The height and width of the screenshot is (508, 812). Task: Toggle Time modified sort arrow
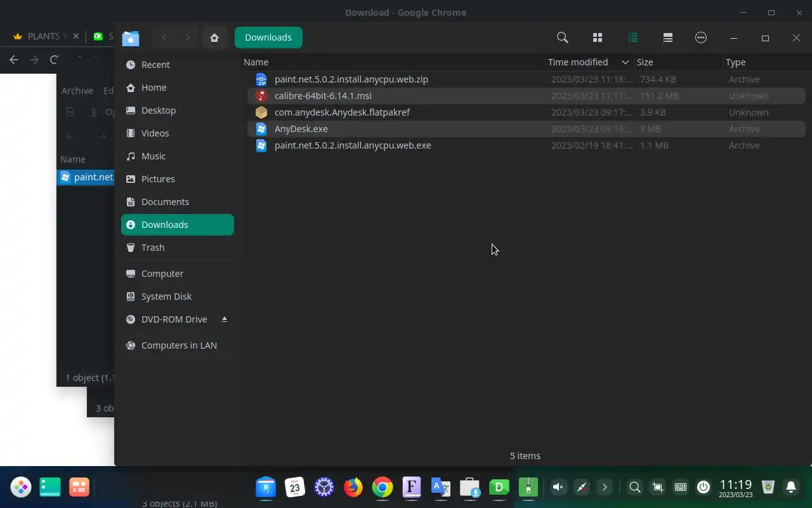pyautogui.click(x=625, y=62)
